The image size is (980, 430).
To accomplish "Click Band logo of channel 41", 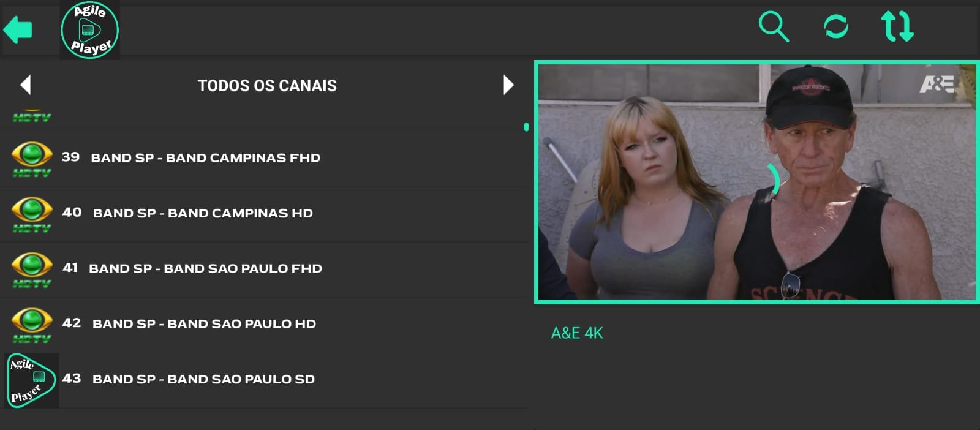I will [32, 269].
